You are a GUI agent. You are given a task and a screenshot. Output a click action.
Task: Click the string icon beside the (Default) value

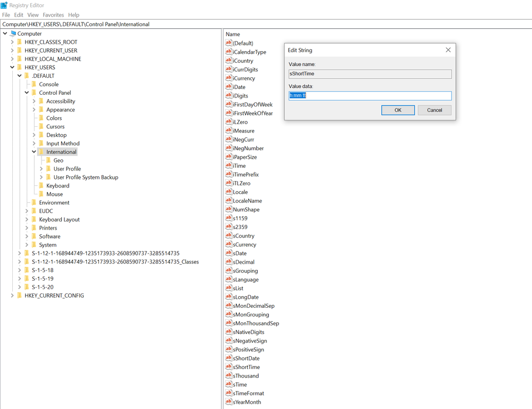click(229, 43)
